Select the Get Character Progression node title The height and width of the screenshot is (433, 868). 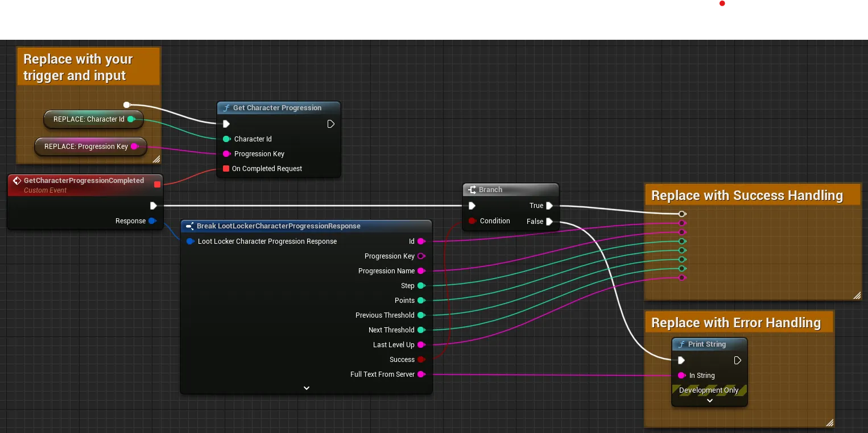point(277,107)
